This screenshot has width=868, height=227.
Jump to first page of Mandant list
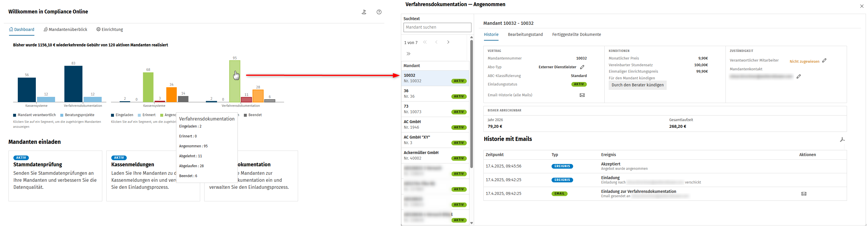point(425,42)
